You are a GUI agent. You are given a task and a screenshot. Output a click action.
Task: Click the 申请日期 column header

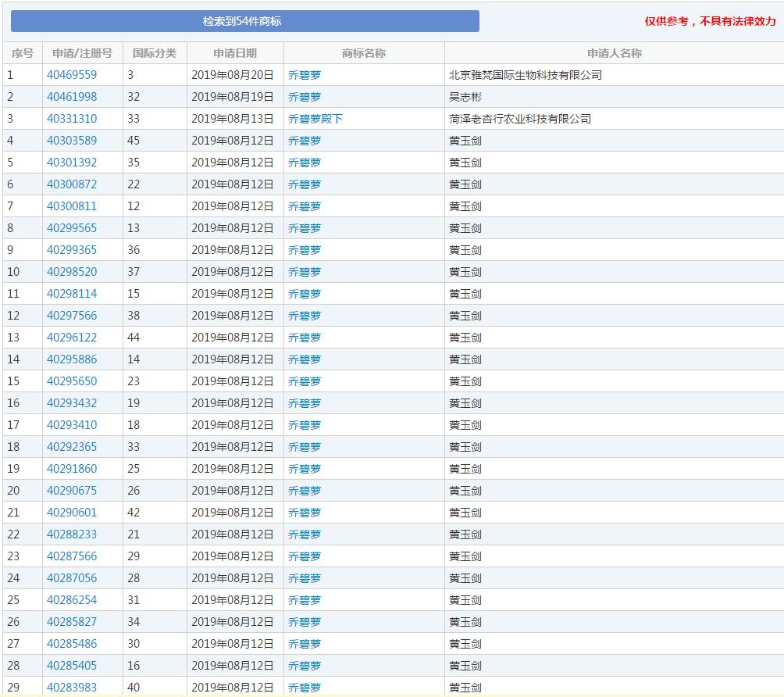(x=235, y=53)
